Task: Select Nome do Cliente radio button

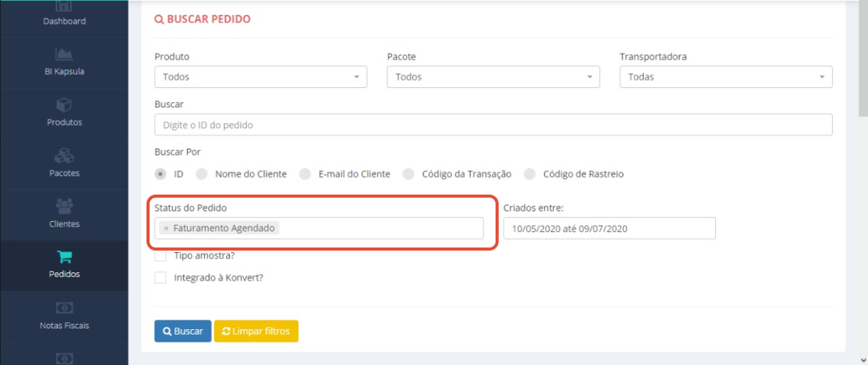Action: tap(202, 174)
